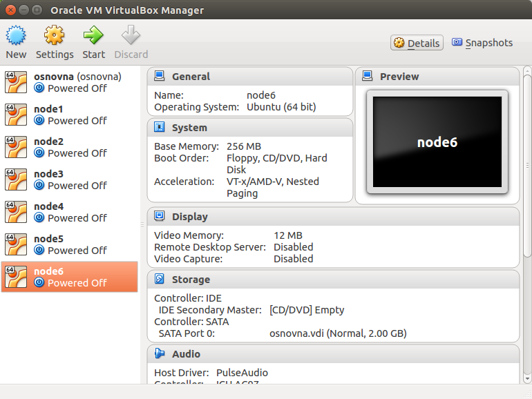The image size is (532, 399).
Task: Switch to the Snapshots view
Action: tap(482, 43)
